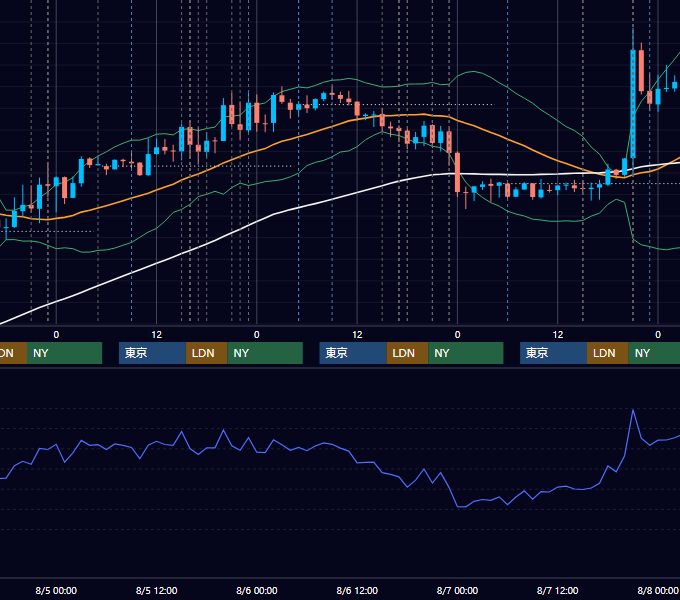This screenshot has height=600, width=680.
Task: Select the 東京 session block on 8/7
Action: pos(553,353)
